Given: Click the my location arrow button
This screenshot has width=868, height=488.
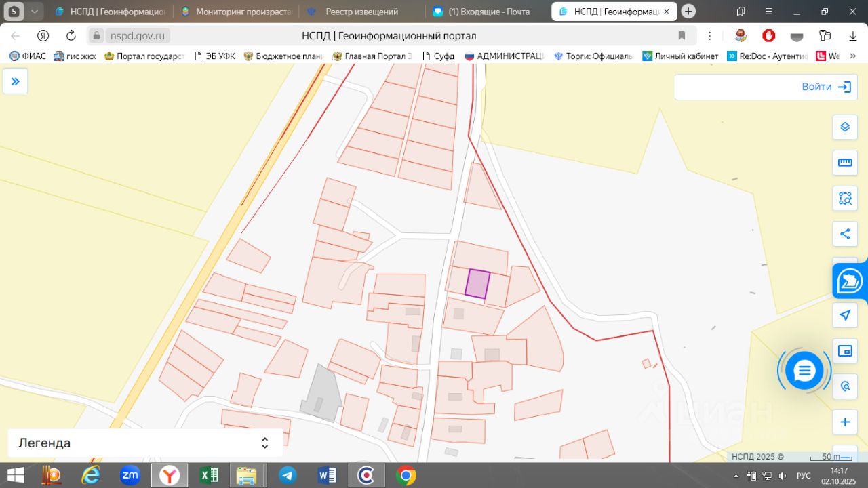Looking at the screenshot, I should pos(845,315).
